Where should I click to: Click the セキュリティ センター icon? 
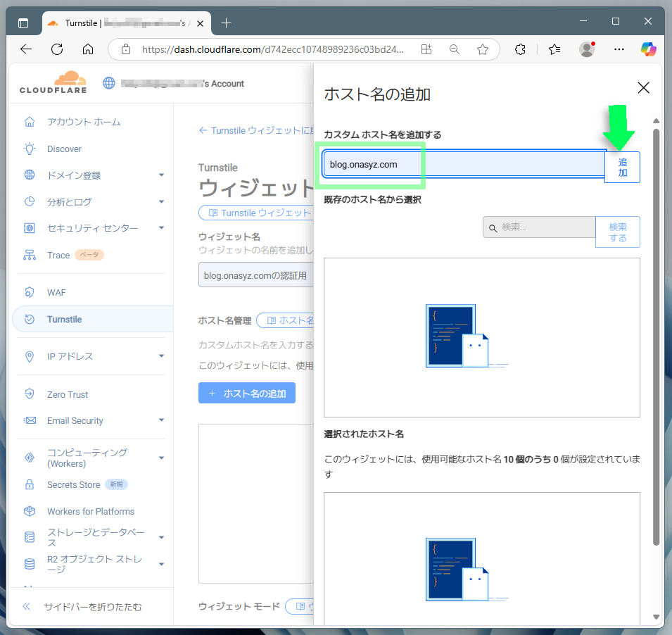pos(30,227)
